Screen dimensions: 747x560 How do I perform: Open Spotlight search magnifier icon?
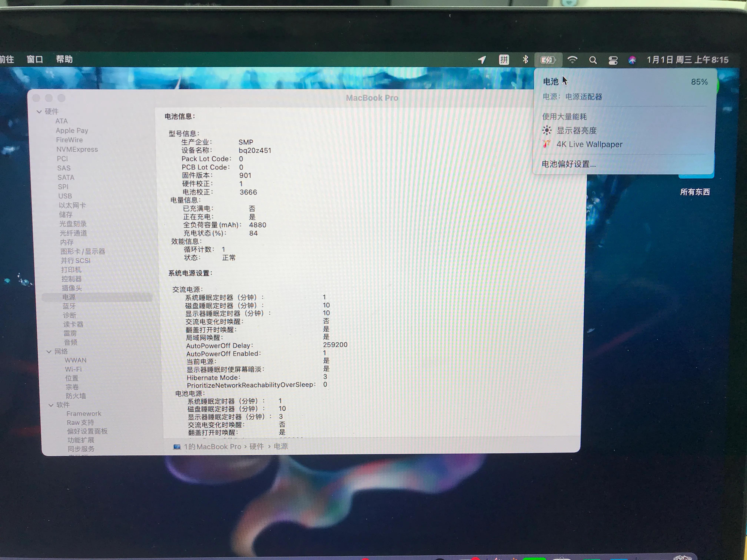593,60
